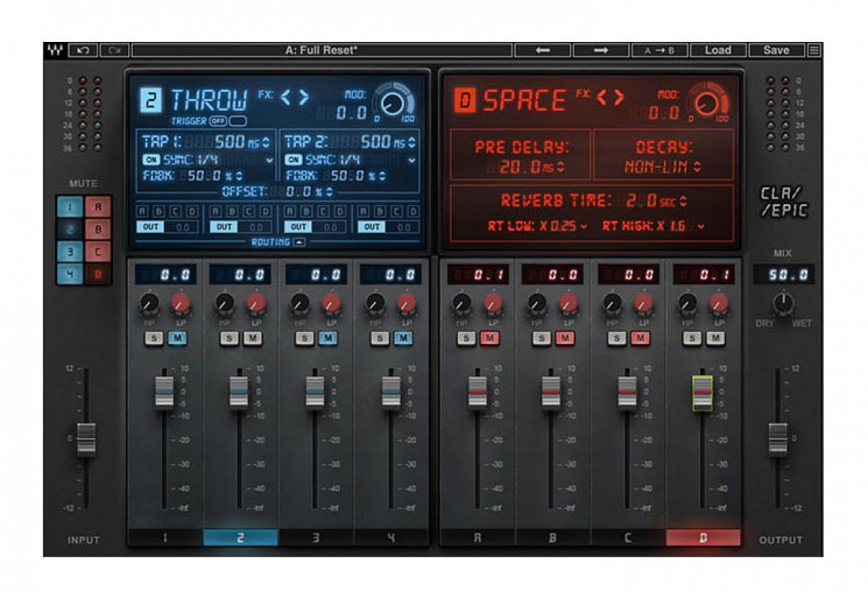Select next delay FX type in THROW panel

[x=304, y=97]
